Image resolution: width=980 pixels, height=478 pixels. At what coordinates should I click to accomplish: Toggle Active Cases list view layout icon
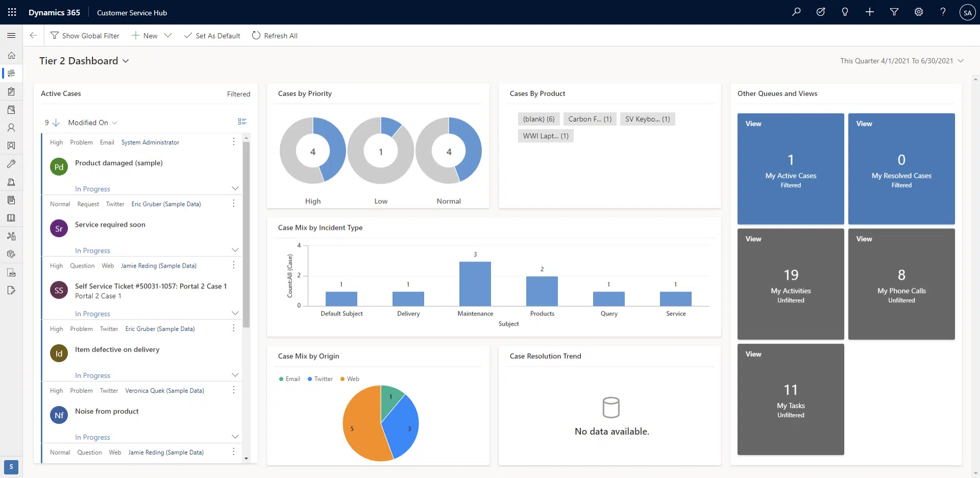tap(242, 122)
